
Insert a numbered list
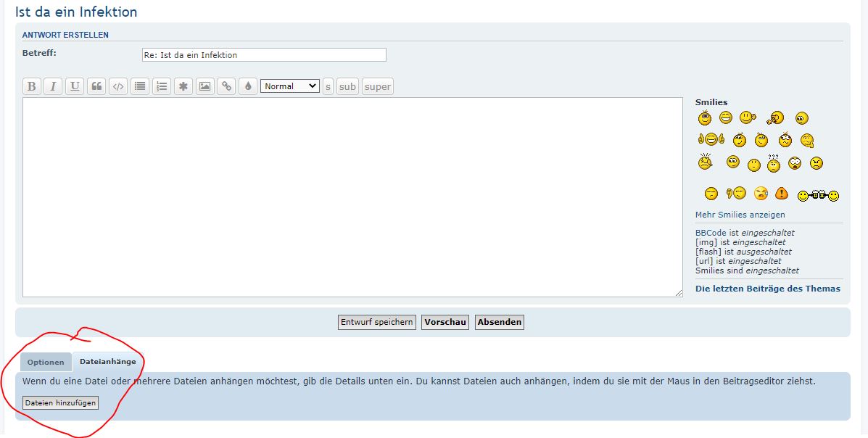[162, 86]
